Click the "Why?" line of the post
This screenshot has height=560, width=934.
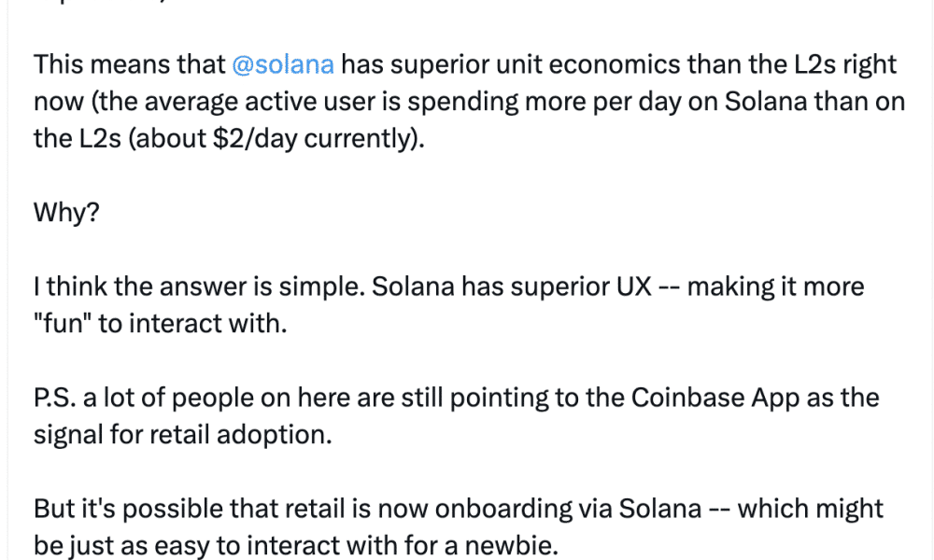[66, 213]
